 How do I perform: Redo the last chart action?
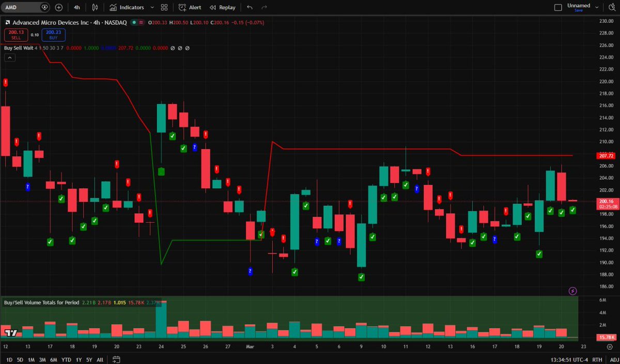click(265, 7)
